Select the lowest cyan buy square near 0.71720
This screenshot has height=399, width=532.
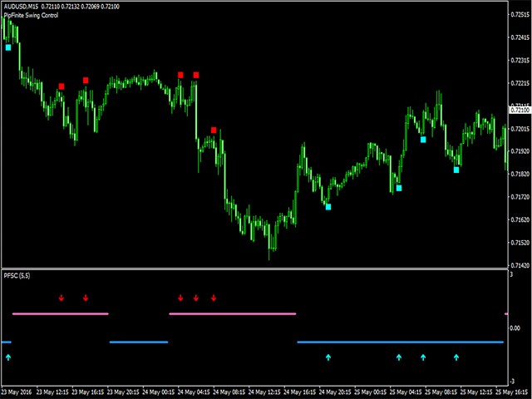pos(328,207)
